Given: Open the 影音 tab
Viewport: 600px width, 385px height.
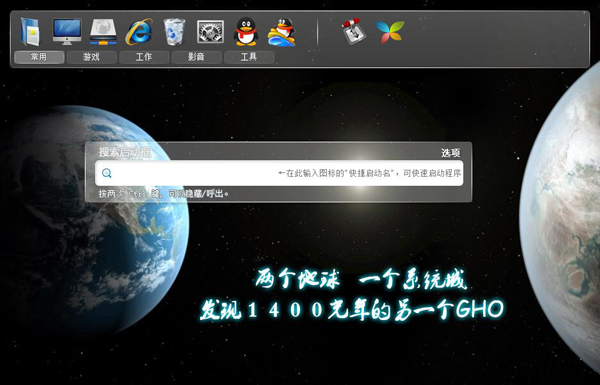Looking at the screenshot, I should pyautogui.click(x=196, y=57).
